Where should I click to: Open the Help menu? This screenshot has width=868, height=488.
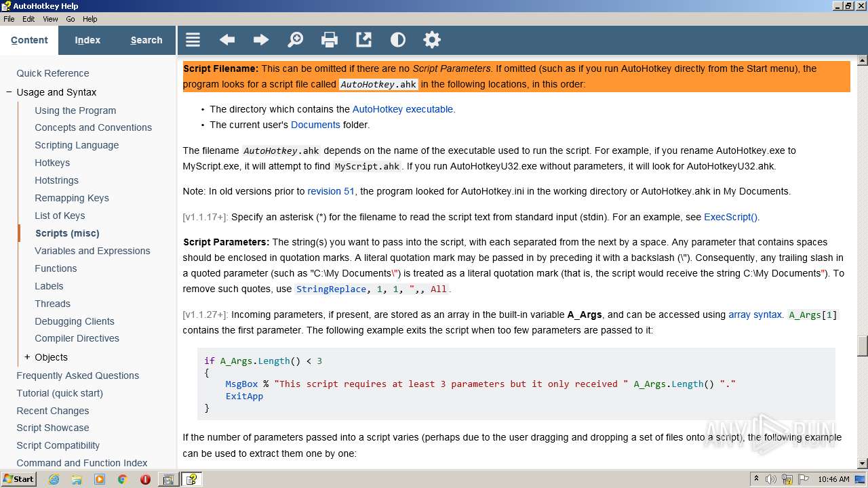click(x=90, y=19)
